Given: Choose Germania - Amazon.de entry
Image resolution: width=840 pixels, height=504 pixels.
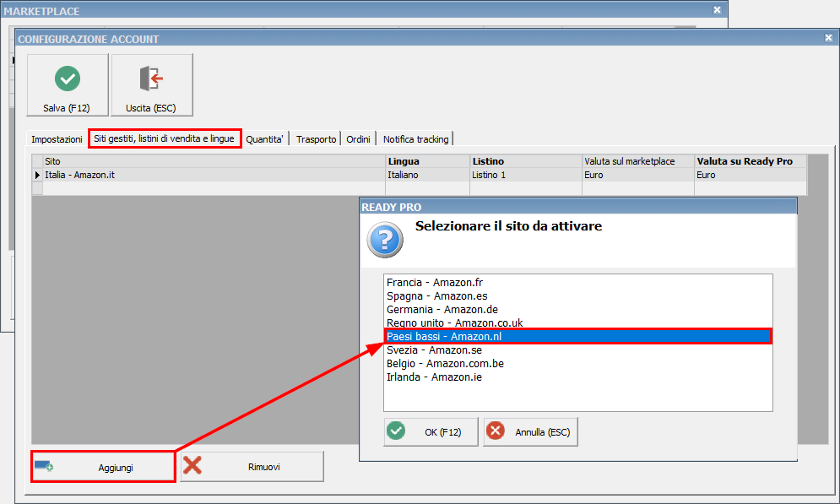Looking at the screenshot, I should (578, 310).
